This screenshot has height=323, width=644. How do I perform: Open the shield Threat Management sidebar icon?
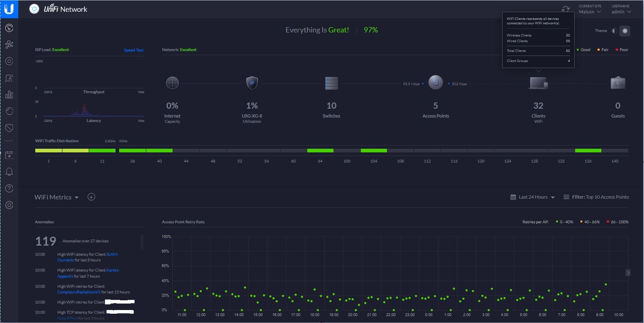[9, 128]
